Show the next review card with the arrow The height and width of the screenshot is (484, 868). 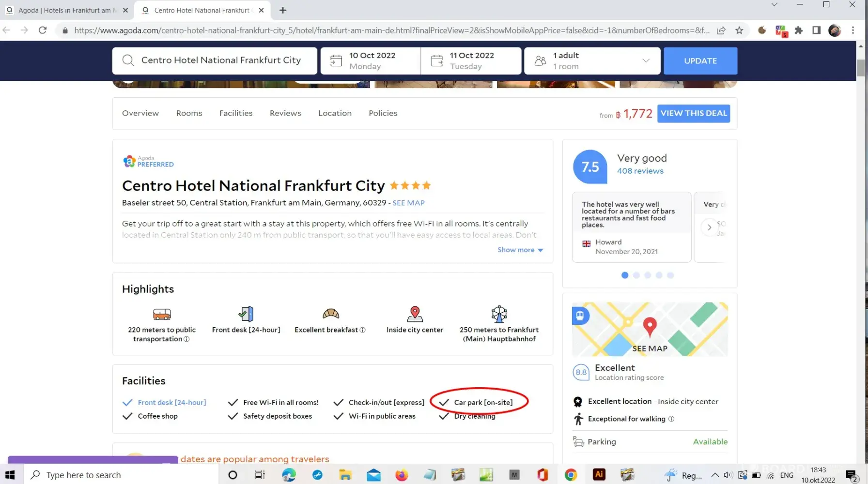[709, 227]
